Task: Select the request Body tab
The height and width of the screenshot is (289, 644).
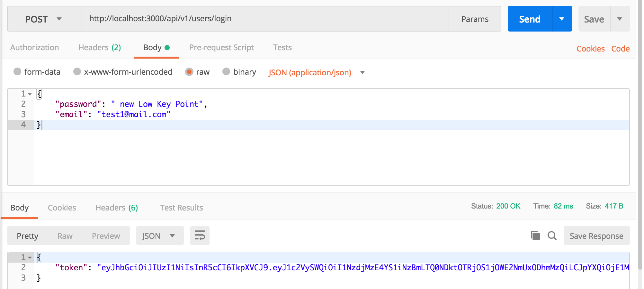Action: click(x=156, y=47)
